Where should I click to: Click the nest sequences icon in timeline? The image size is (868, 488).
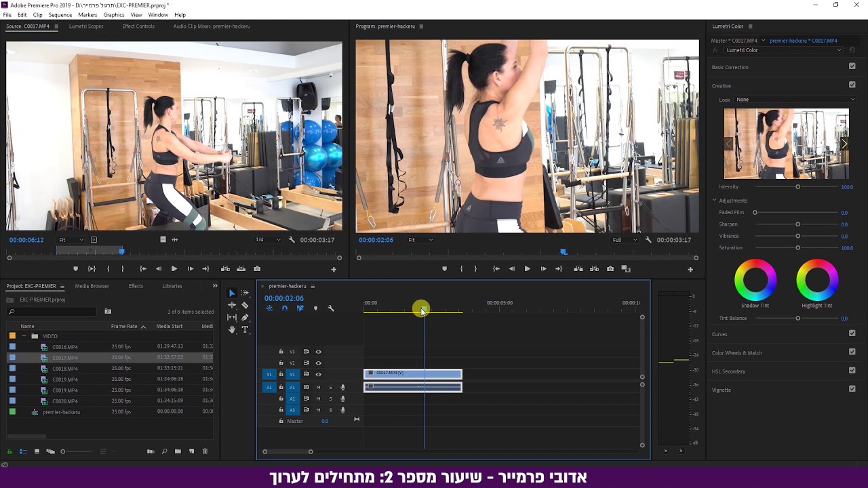click(269, 308)
